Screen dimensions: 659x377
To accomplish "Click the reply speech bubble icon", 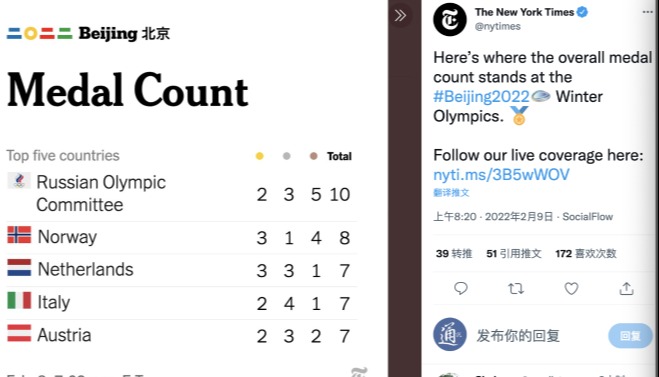I will click(x=461, y=288).
